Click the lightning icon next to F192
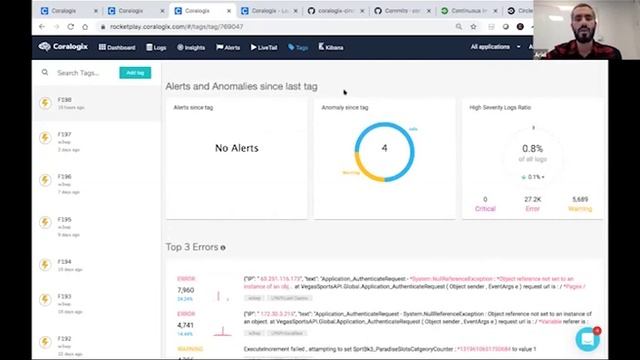 pyautogui.click(x=45, y=342)
